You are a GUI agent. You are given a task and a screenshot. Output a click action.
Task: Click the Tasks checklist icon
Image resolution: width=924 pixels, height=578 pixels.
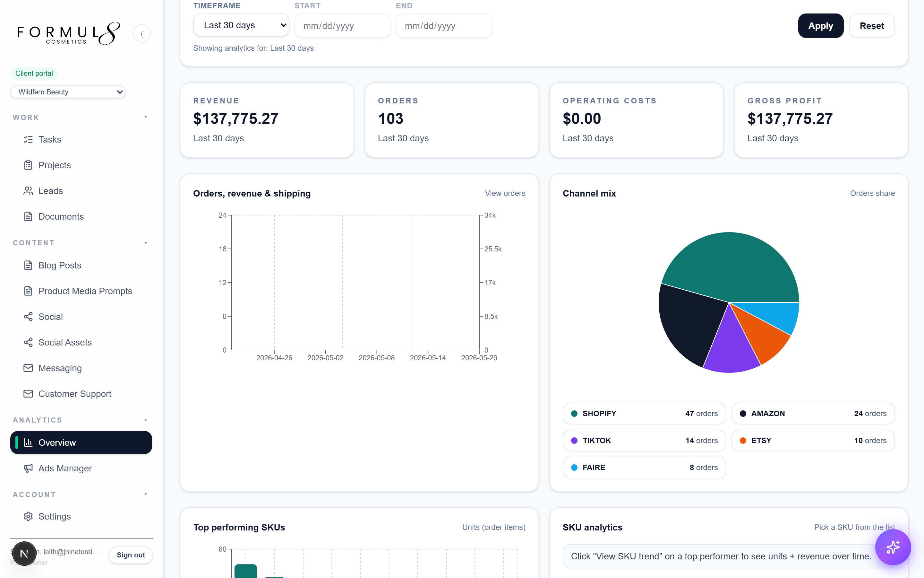[x=28, y=140]
